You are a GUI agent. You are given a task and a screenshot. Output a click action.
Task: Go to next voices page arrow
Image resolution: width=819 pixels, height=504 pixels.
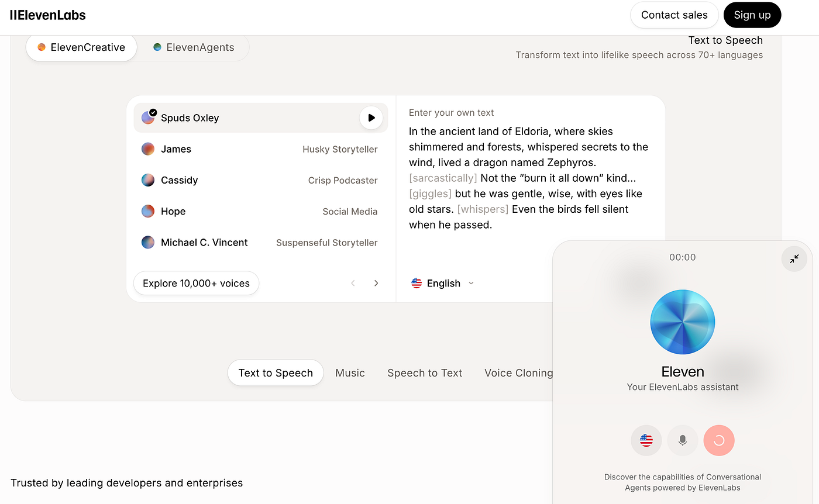click(x=376, y=283)
